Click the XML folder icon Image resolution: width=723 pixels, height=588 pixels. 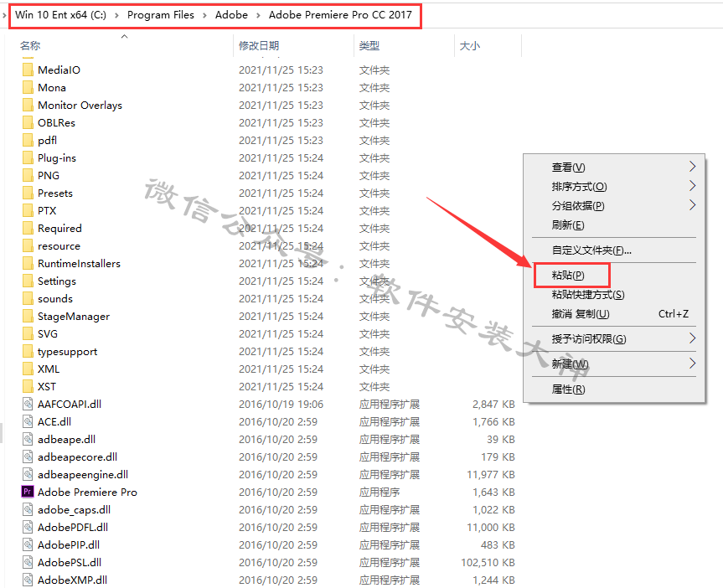(x=28, y=369)
